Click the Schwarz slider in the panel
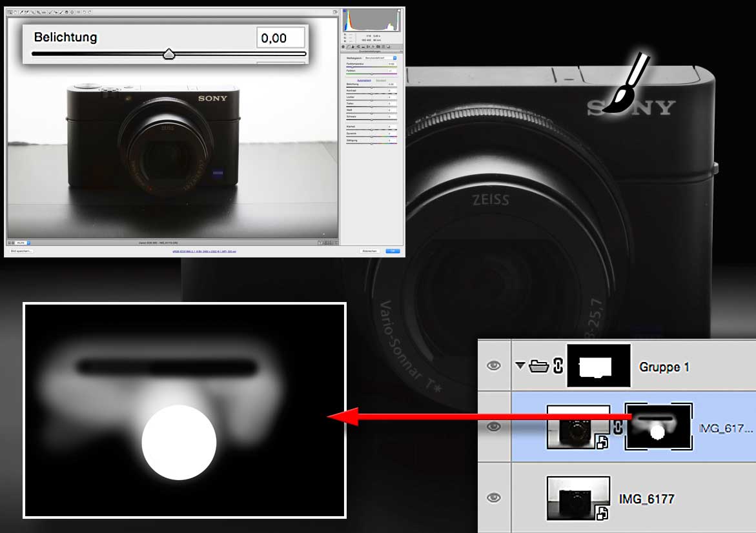756x533 pixels. click(x=371, y=119)
